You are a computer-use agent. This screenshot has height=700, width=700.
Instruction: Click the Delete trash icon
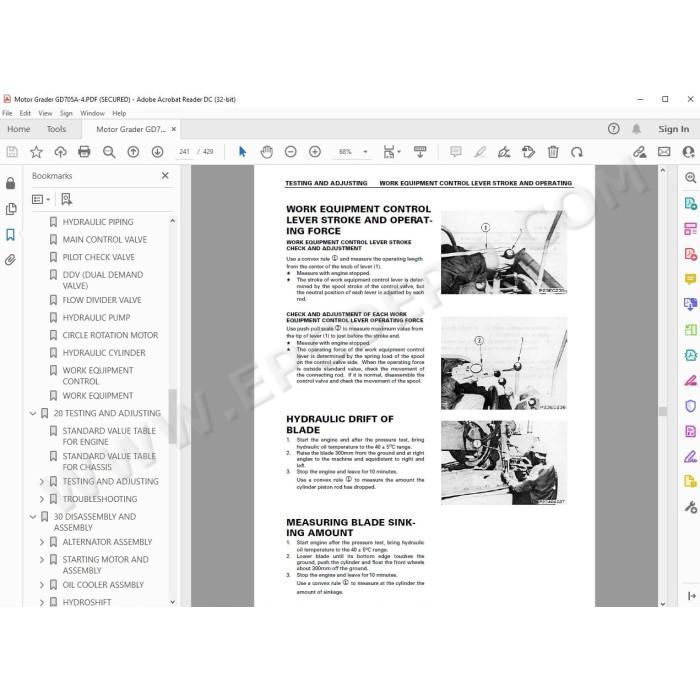553,152
